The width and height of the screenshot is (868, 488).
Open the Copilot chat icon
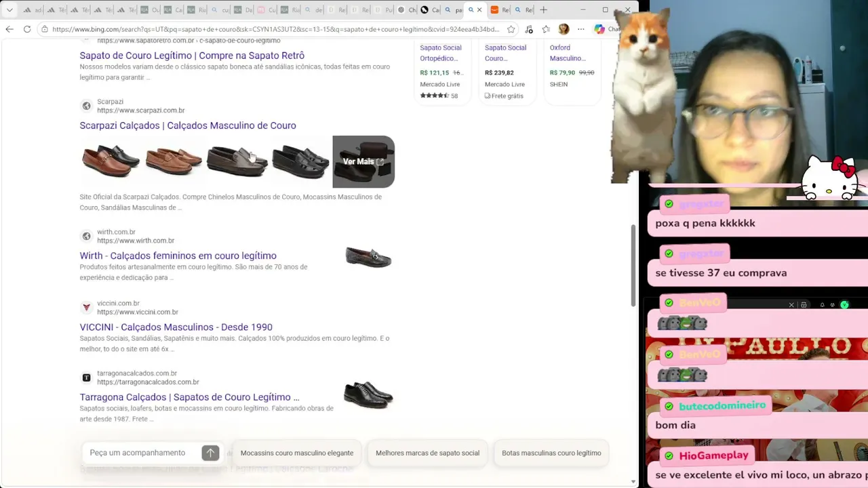[599, 29]
